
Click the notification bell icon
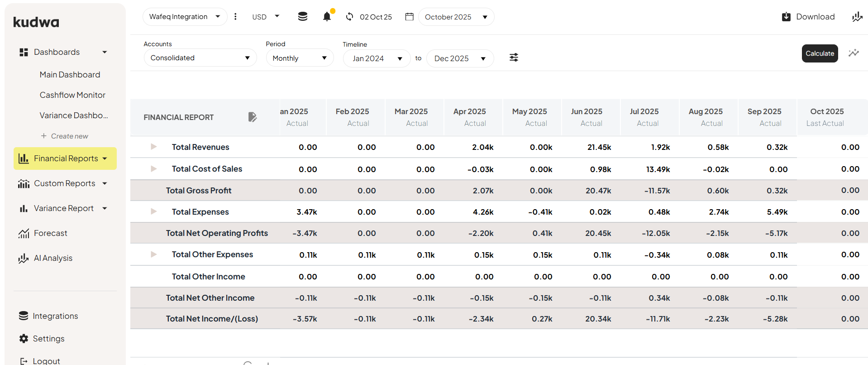tap(327, 17)
